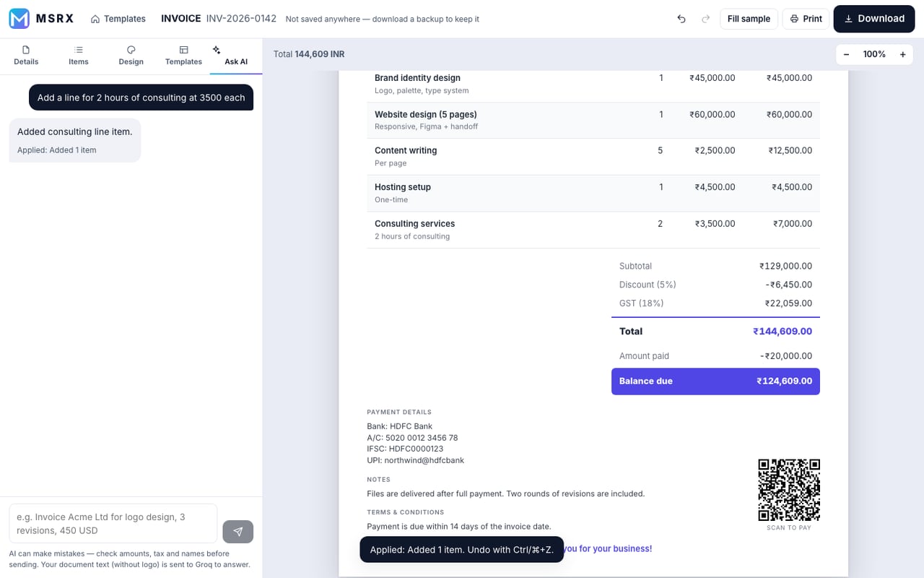Click the GST (18%) row label

[x=641, y=303]
